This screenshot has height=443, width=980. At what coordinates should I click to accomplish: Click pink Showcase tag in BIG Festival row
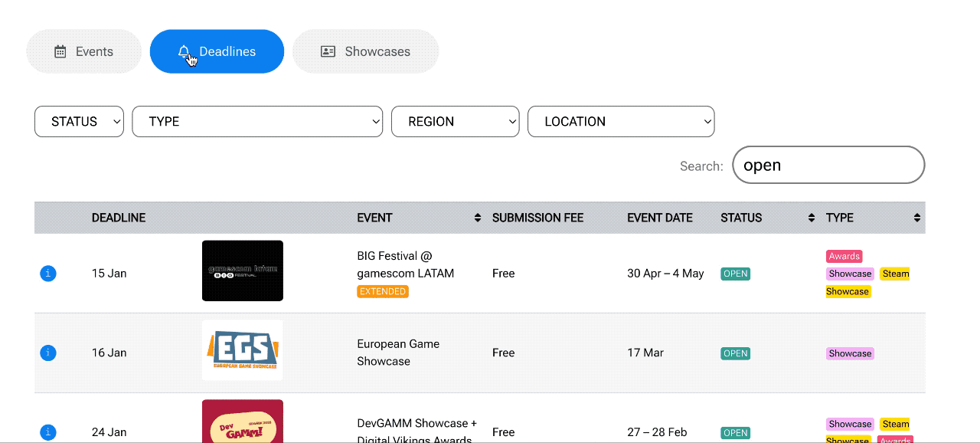(850, 274)
